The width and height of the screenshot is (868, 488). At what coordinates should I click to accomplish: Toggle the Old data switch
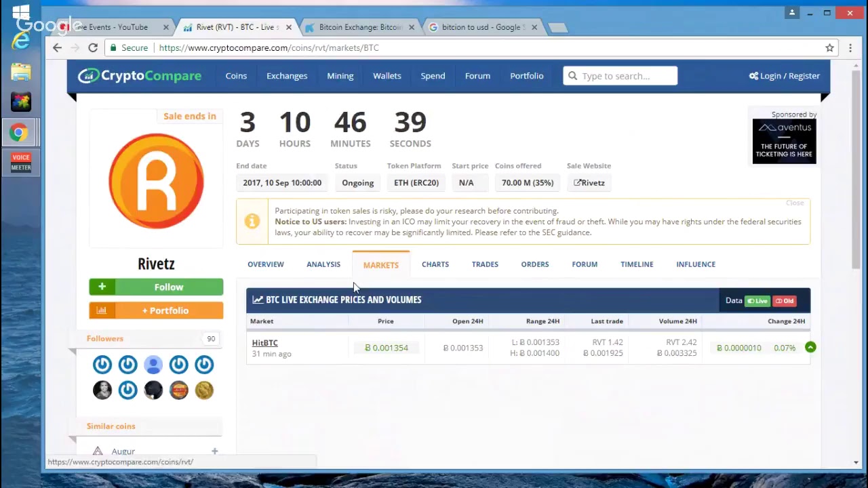[784, 301]
